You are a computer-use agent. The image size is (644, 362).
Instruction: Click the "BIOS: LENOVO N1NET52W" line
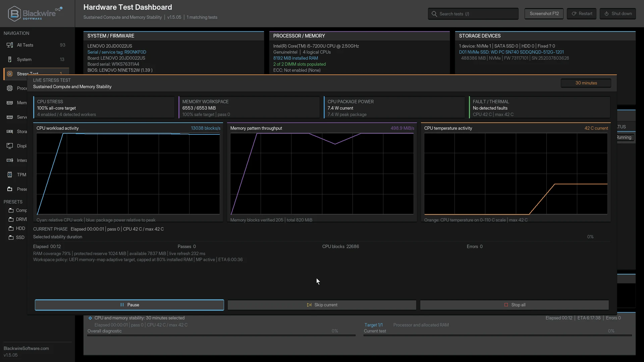[x=120, y=70]
